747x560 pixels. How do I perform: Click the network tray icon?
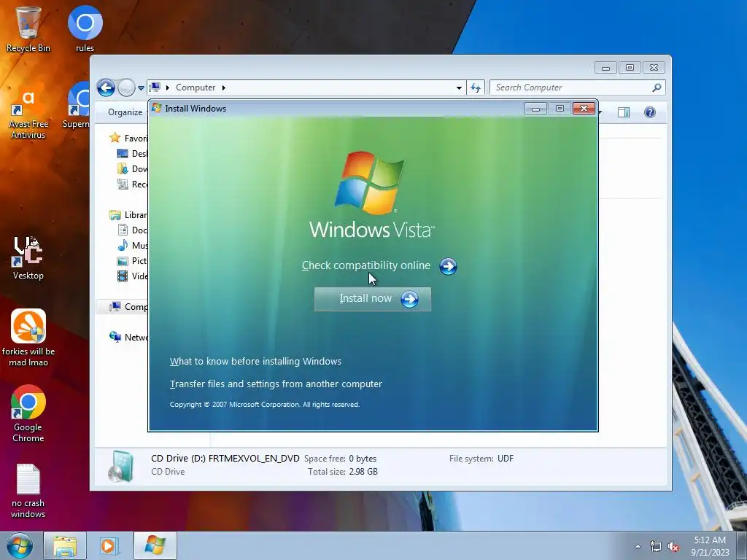[656, 547]
